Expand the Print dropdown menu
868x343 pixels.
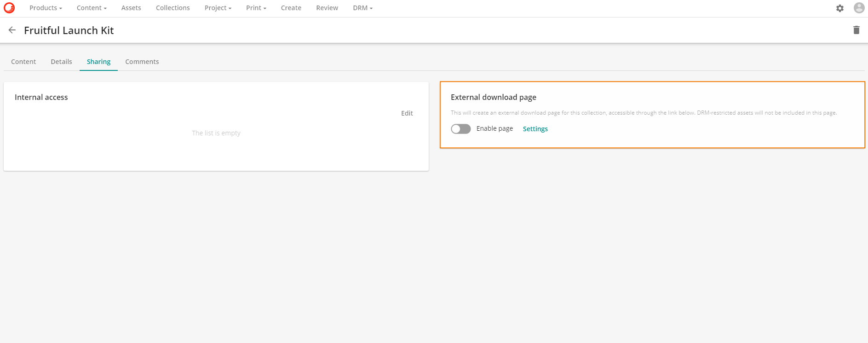(x=256, y=8)
